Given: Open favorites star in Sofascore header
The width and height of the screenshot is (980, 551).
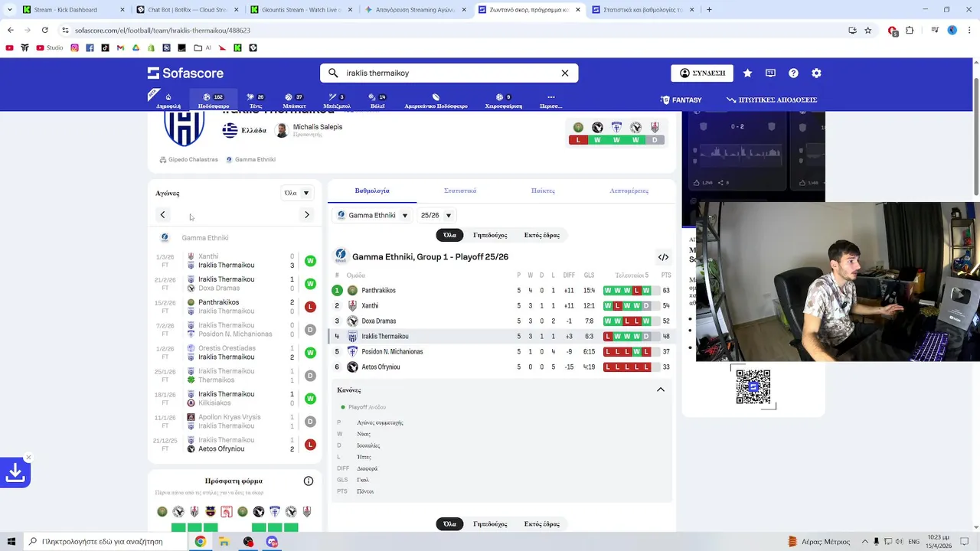Looking at the screenshot, I should [747, 73].
